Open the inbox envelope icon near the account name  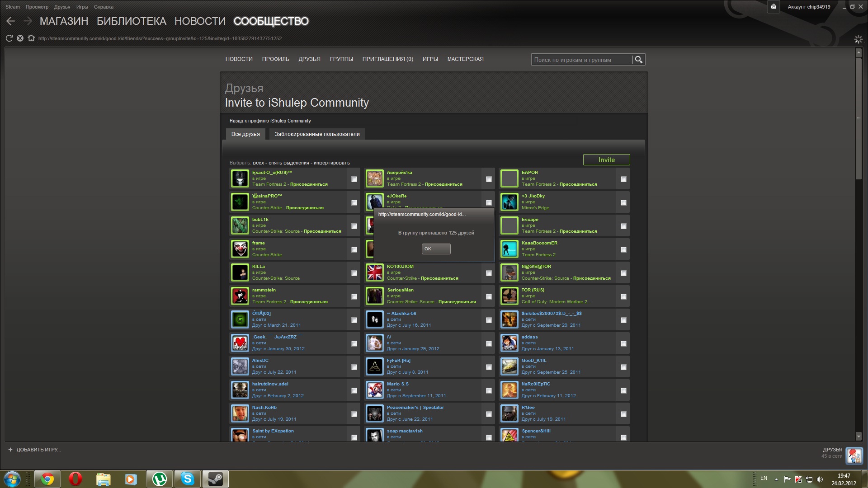pyautogui.click(x=774, y=7)
